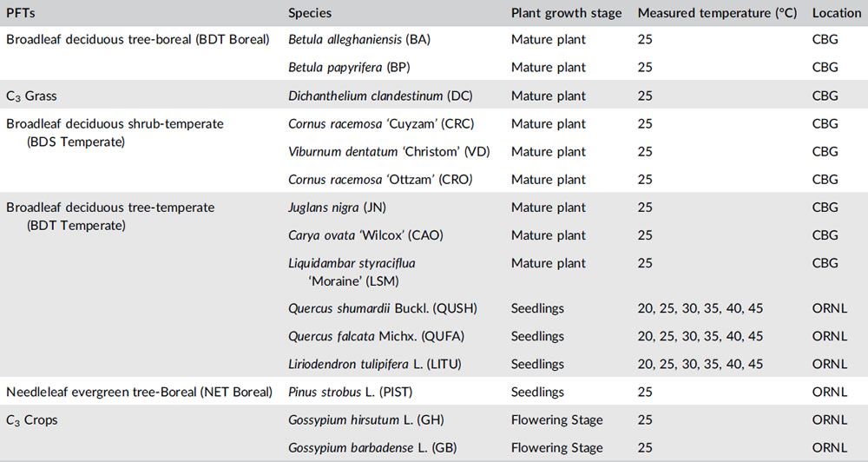Click Viburnum dentatum 'Christom' (VD) cell
Image resolution: width=868 pixels, height=462 pixels.
[x=389, y=152]
